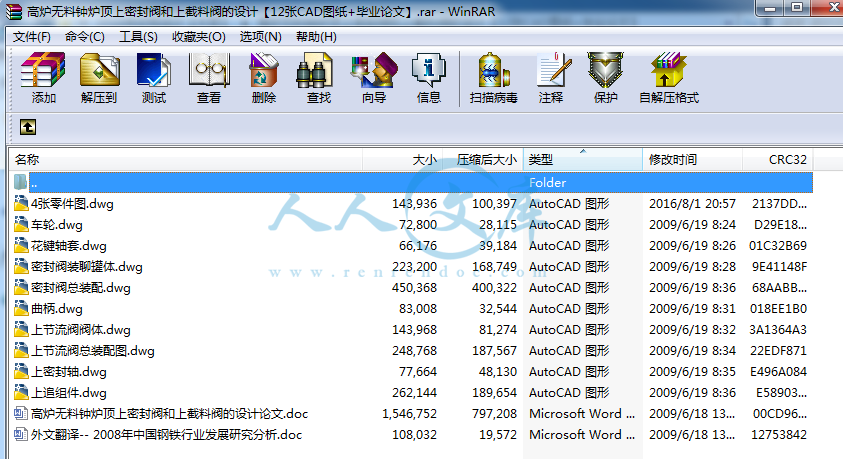Click the Word icon of 设计论文.doc
The width and height of the screenshot is (843, 459).
tap(21, 413)
